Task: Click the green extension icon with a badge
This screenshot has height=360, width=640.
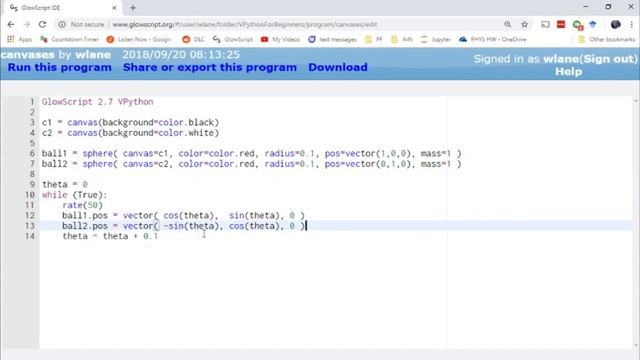Action: 577,25
